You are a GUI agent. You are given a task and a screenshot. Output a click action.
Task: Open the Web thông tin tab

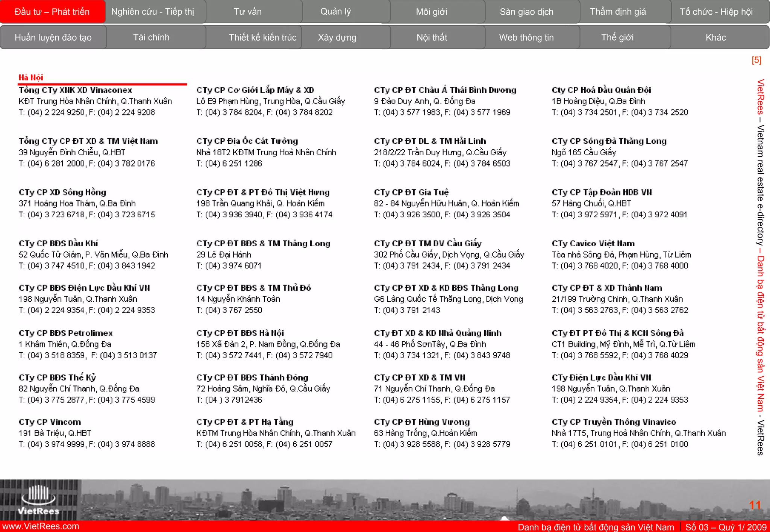532,37
